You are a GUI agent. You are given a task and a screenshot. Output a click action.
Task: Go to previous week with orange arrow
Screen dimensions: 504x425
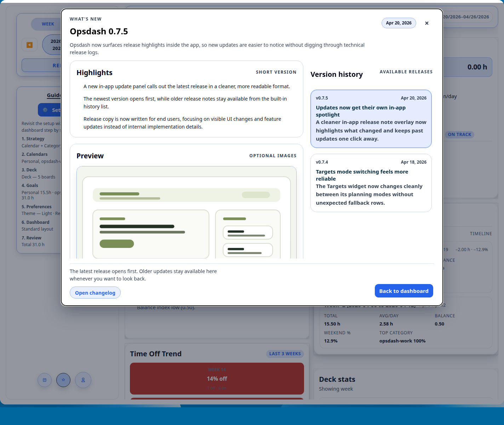tap(30, 45)
